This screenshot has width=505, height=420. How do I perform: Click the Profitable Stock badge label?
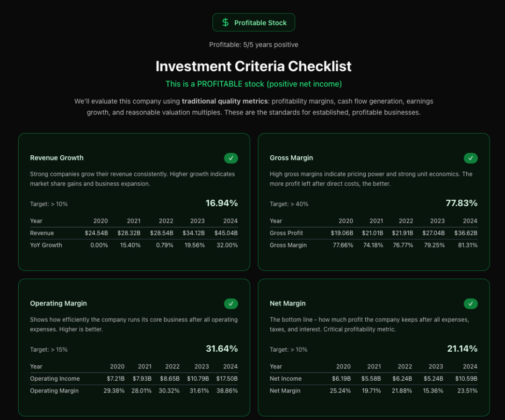click(x=260, y=23)
